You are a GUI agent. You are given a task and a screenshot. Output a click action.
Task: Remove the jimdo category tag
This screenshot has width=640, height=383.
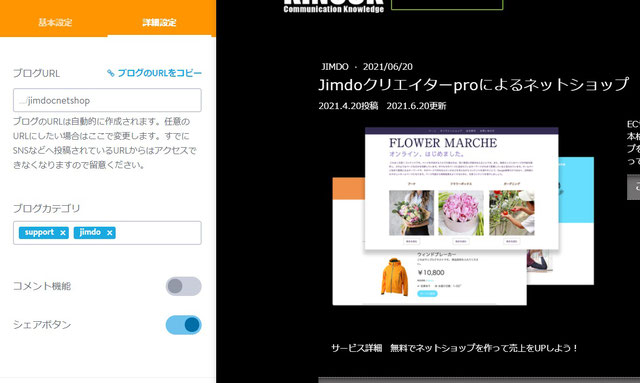click(x=109, y=233)
